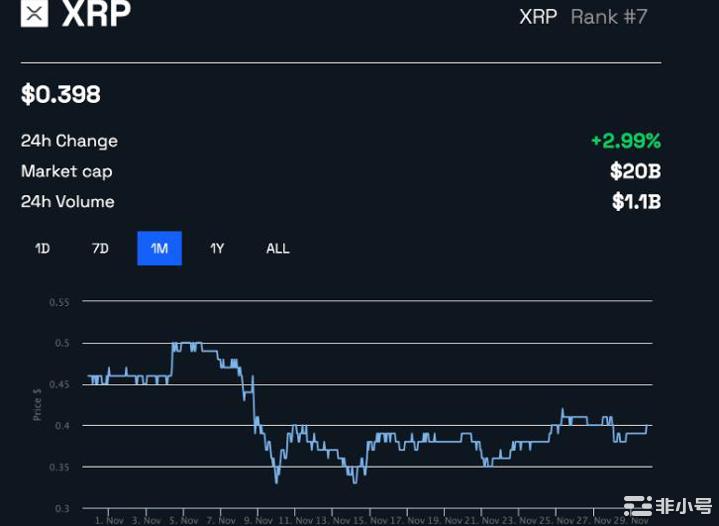Select the 1M time range tab
This screenshot has width=719, height=526.
(x=160, y=249)
